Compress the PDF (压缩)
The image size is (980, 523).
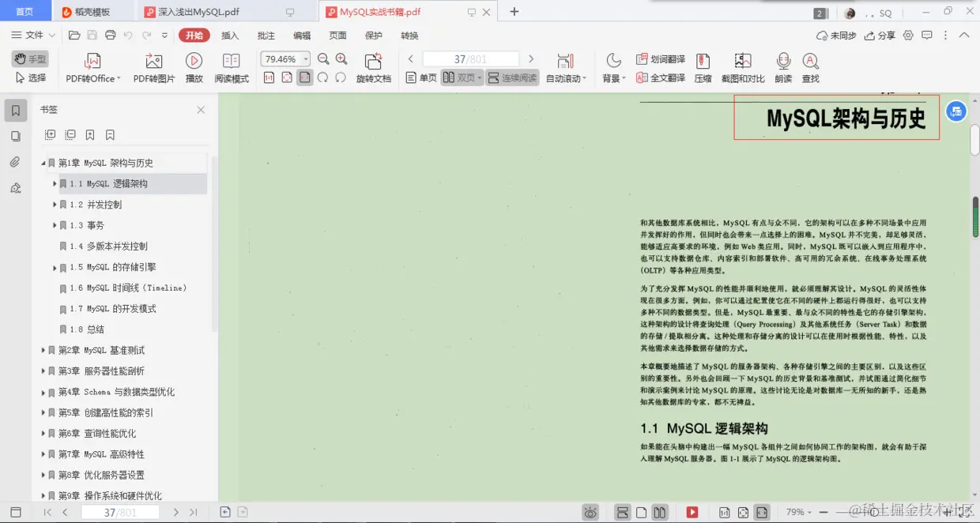tap(703, 68)
